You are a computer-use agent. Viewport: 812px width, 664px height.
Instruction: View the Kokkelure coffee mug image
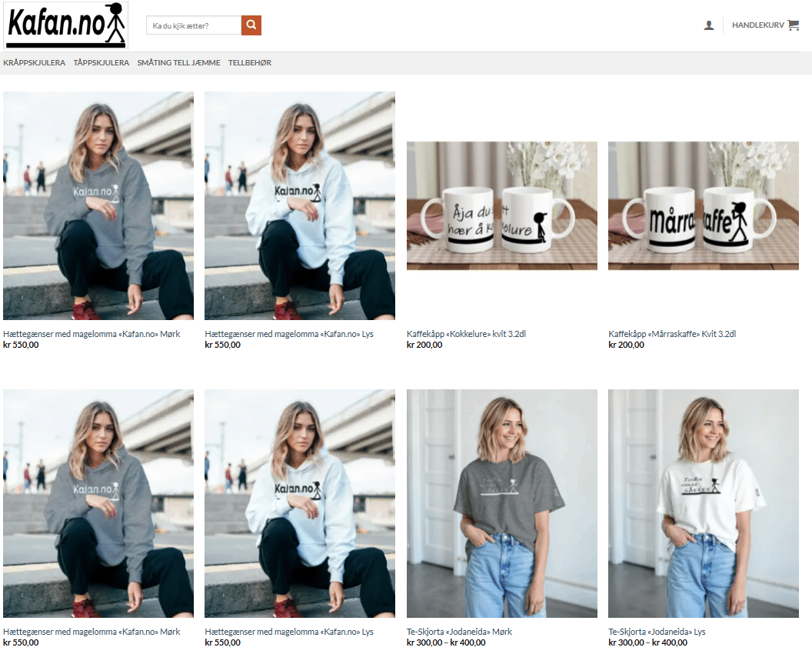501,205
